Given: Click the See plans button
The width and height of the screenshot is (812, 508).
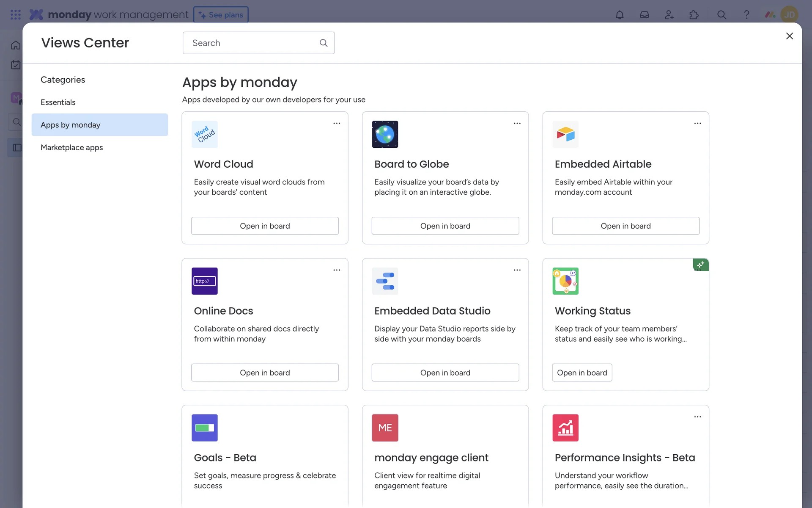Looking at the screenshot, I should point(221,15).
